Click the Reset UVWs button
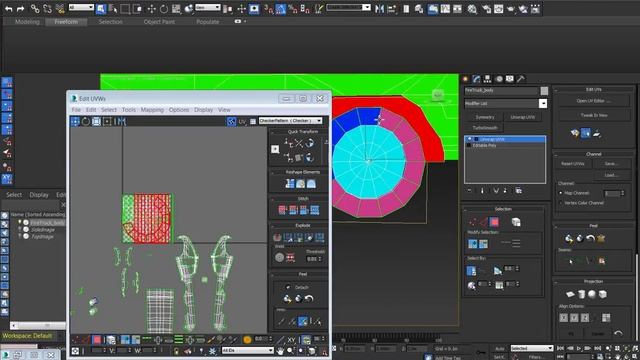 coord(573,164)
